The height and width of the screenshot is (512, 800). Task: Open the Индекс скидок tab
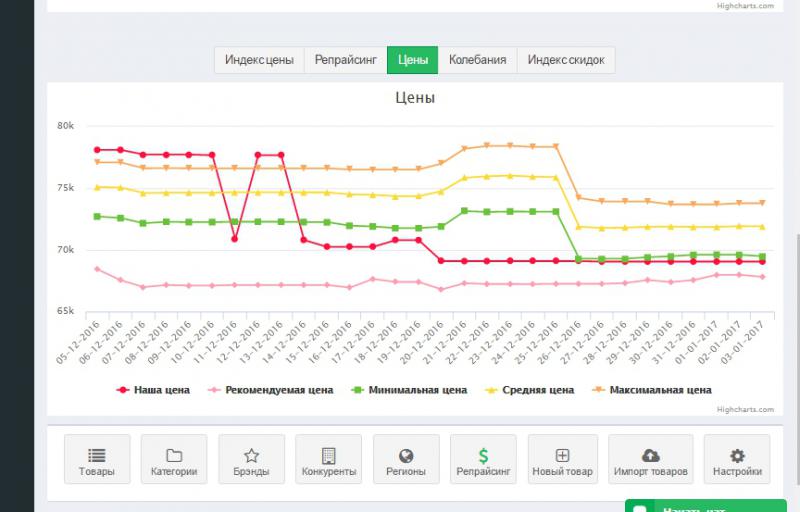click(566, 60)
